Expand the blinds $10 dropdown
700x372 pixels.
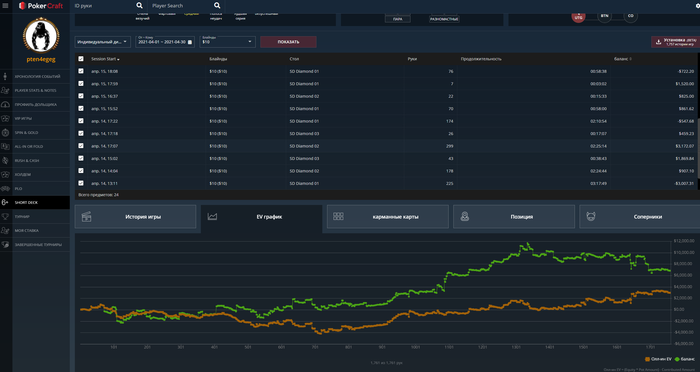tap(227, 42)
